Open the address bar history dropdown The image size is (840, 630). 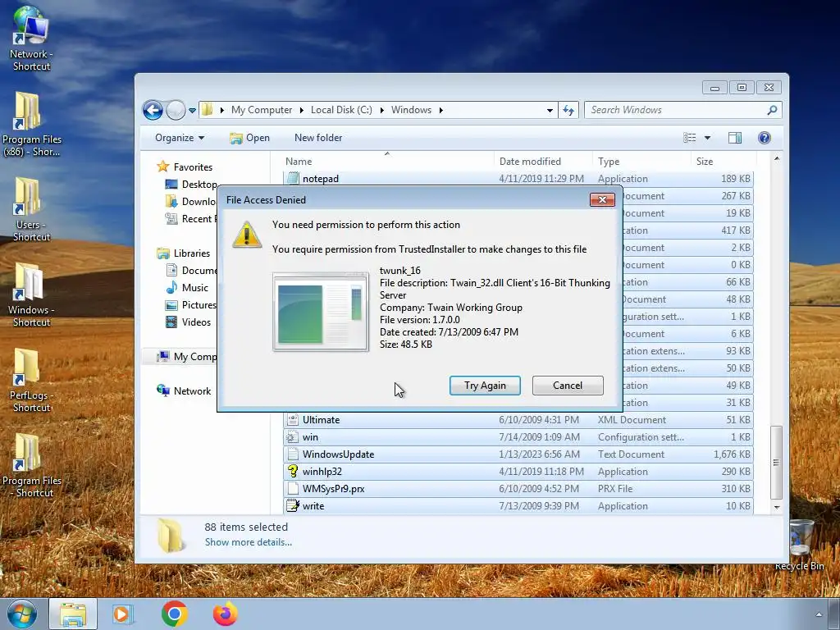click(x=550, y=111)
